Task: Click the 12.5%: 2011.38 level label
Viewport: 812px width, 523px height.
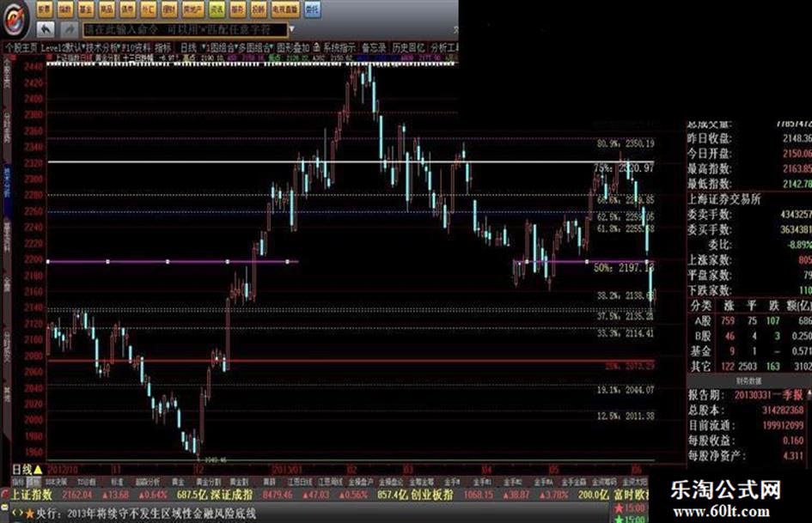Action: [x=625, y=416]
